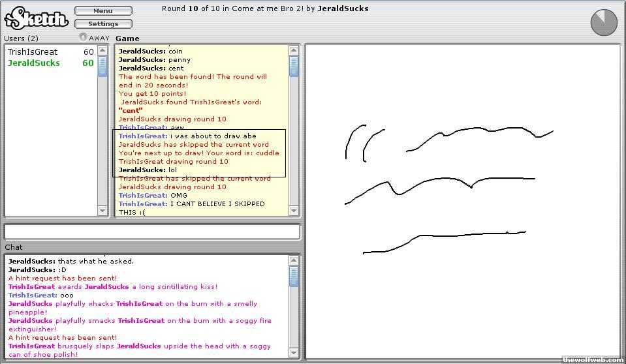
Task: Click the Game log scroll up arrow
Action: tap(294, 50)
